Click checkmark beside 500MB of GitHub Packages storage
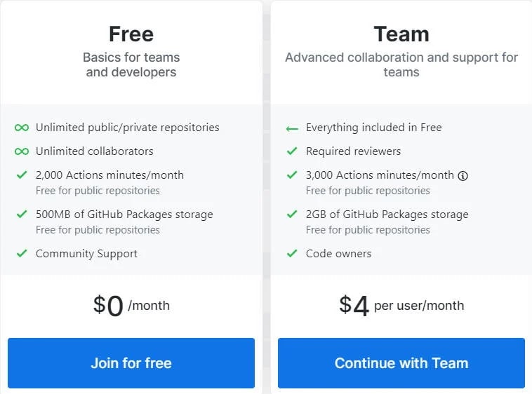532x394 pixels. point(22,215)
